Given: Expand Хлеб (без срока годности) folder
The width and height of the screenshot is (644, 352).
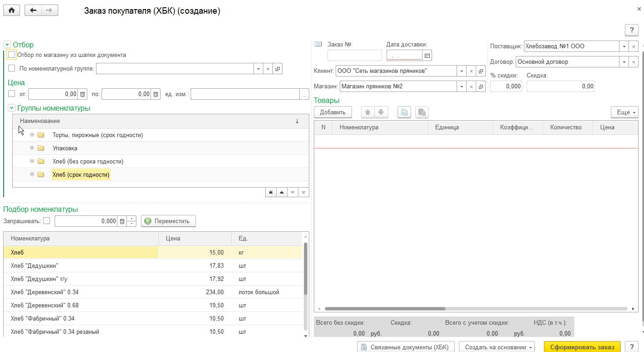Looking at the screenshot, I should pyautogui.click(x=32, y=161).
